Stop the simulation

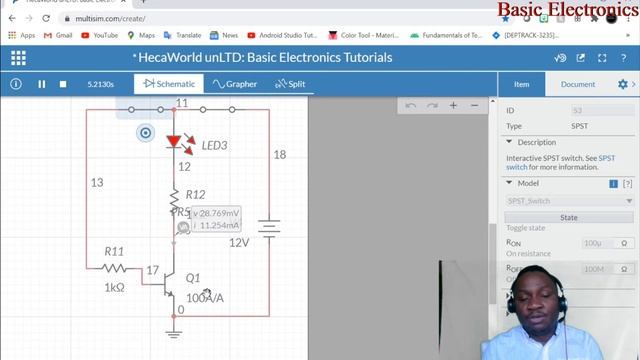coord(63,84)
